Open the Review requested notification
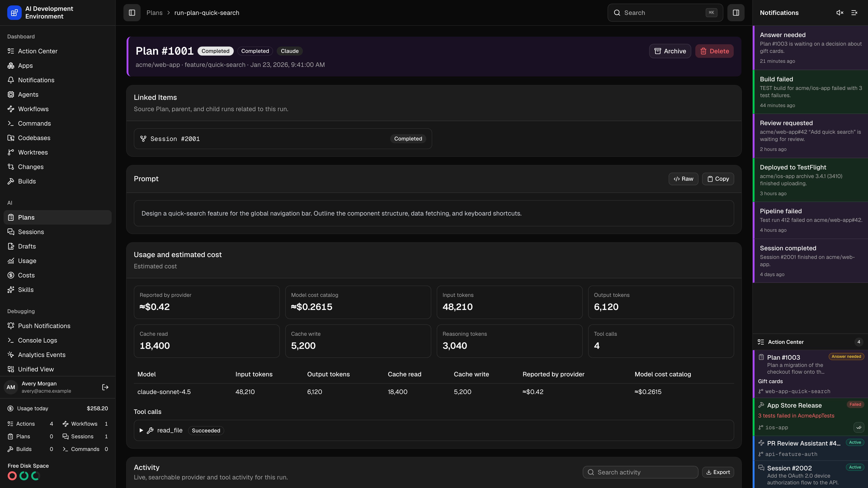868x488 pixels. [x=810, y=136]
